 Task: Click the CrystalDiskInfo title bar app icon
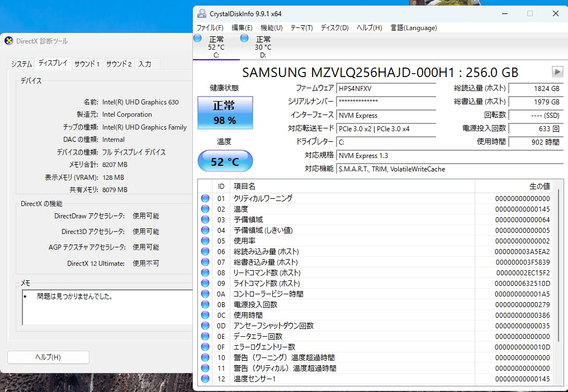point(201,14)
